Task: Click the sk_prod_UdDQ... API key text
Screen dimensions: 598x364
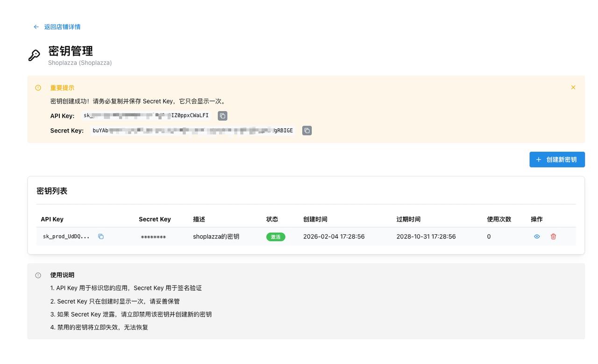Action: [66, 237]
